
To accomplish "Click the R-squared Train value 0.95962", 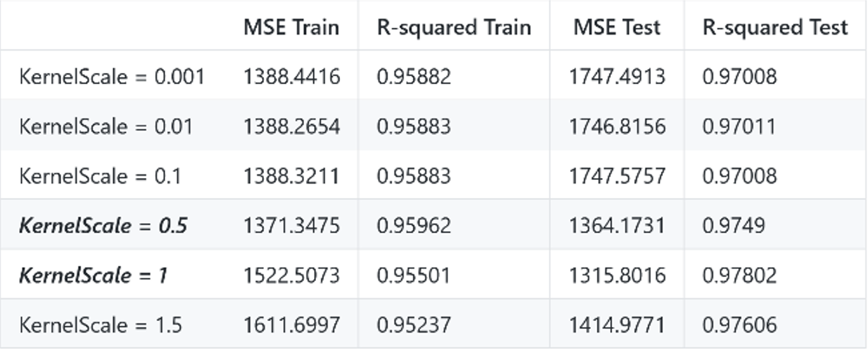I will [x=414, y=226].
